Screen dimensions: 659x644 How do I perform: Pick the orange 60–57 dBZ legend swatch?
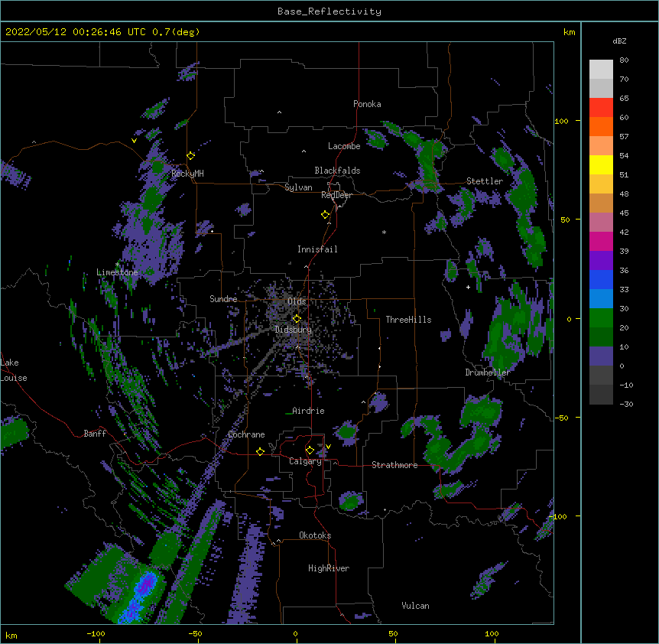pos(601,126)
